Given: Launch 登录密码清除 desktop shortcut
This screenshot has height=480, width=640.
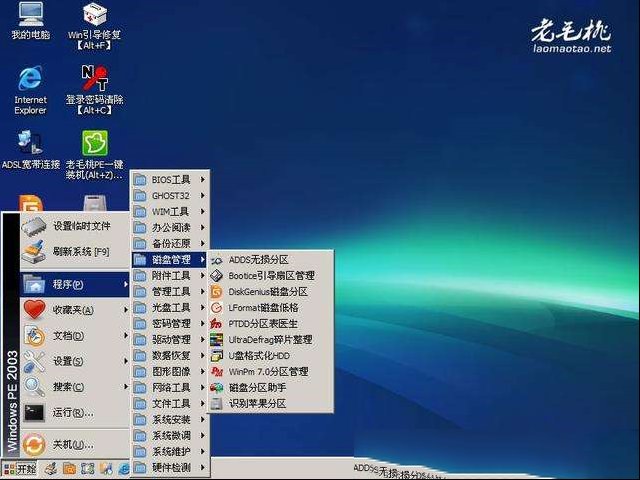Looking at the screenshot, I should 95,90.
